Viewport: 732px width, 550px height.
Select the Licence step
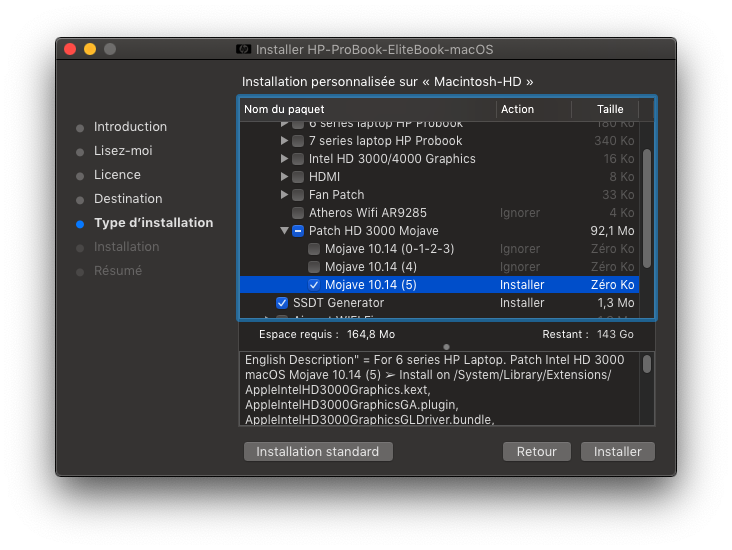[117, 175]
